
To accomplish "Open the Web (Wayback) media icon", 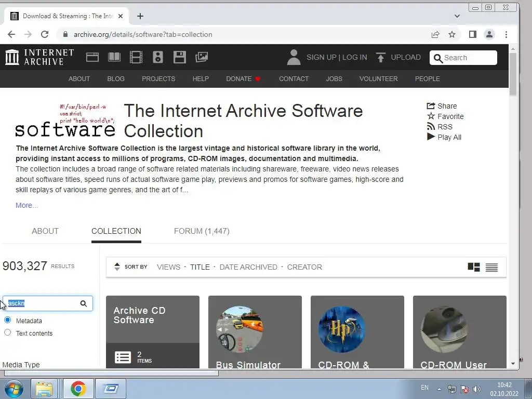I will point(92,57).
